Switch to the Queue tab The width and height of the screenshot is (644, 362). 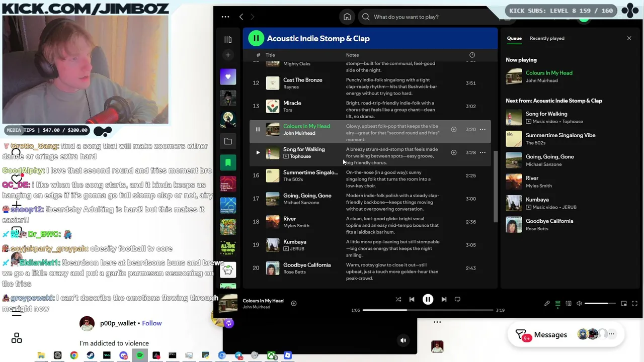point(514,38)
